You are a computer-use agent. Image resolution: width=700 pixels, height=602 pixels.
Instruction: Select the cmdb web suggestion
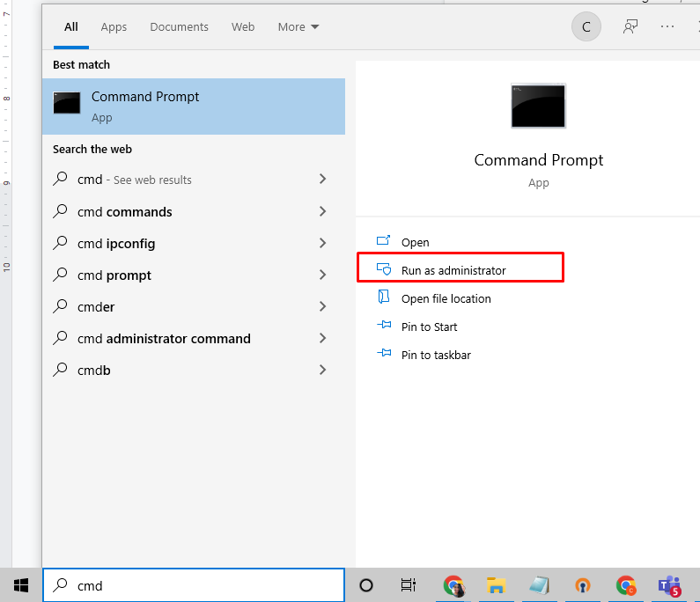tap(194, 370)
